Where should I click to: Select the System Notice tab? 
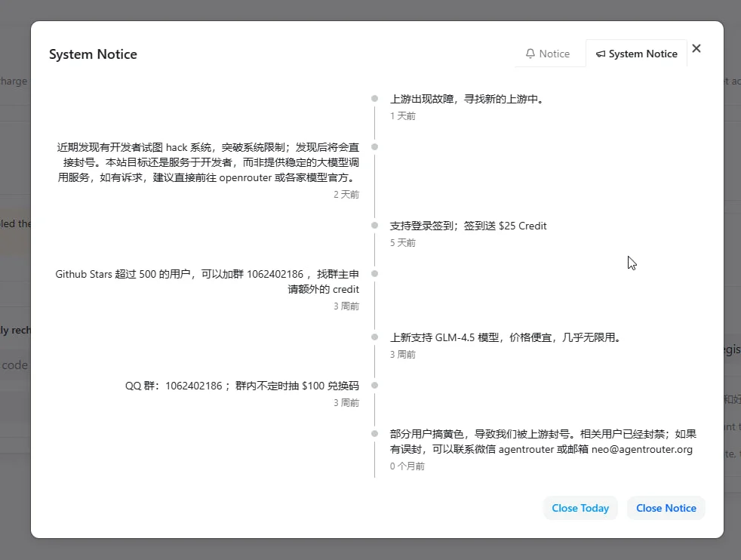click(636, 54)
